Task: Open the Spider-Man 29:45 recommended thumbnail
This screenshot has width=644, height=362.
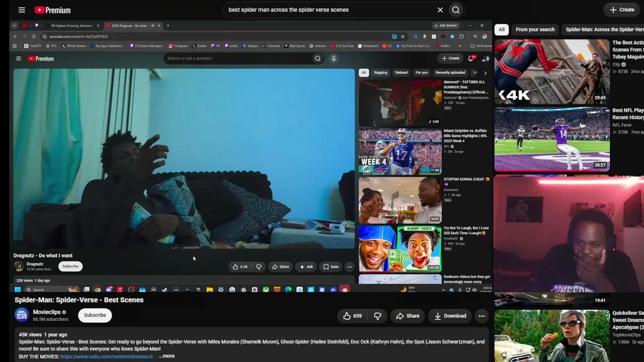Action: coord(552,71)
